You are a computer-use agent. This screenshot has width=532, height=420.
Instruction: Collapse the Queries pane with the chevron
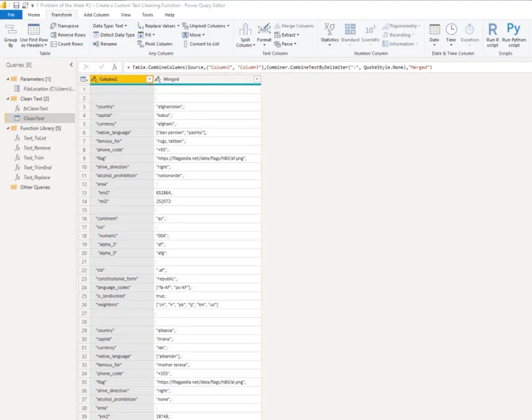[71, 64]
